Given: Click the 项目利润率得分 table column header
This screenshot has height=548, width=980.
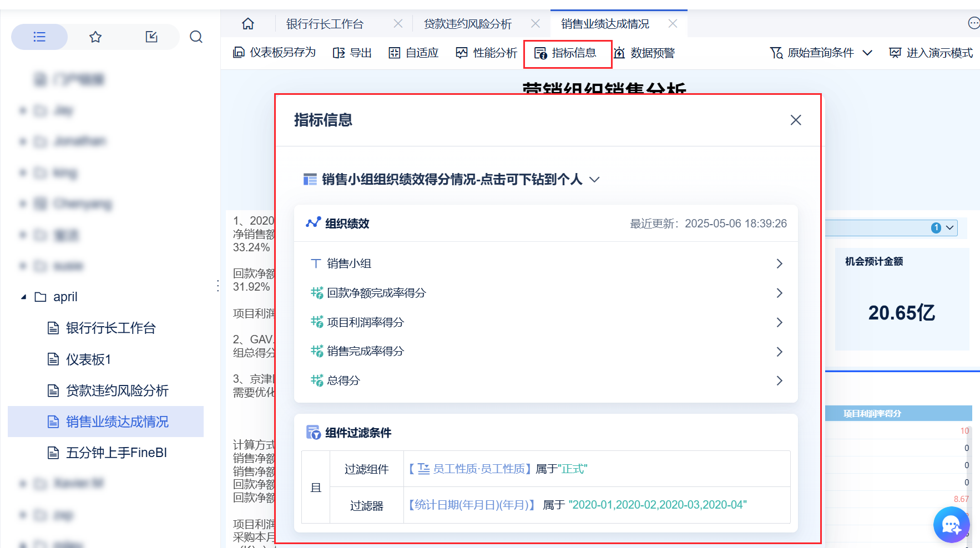Looking at the screenshot, I should tap(872, 413).
